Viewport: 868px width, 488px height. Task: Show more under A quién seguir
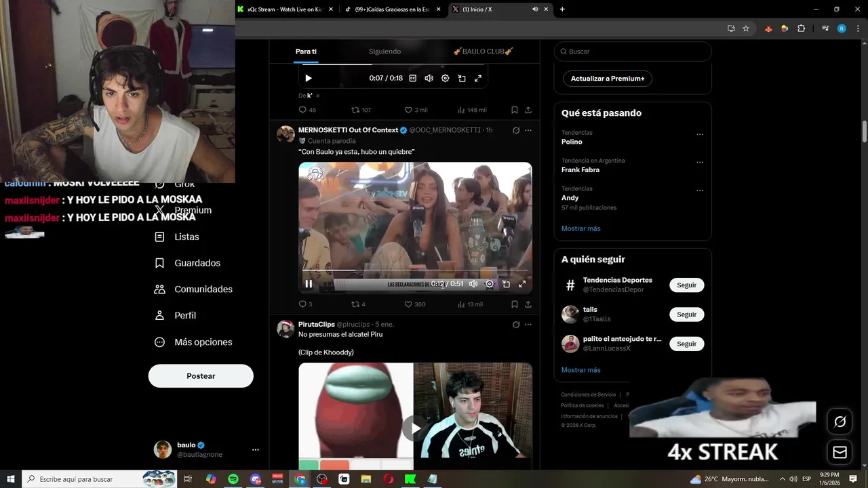pyautogui.click(x=581, y=370)
